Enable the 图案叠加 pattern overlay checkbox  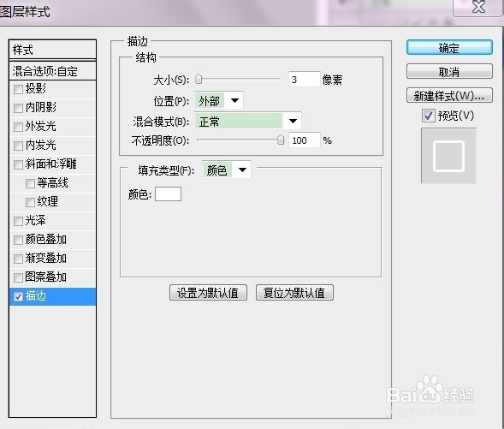click(x=18, y=277)
